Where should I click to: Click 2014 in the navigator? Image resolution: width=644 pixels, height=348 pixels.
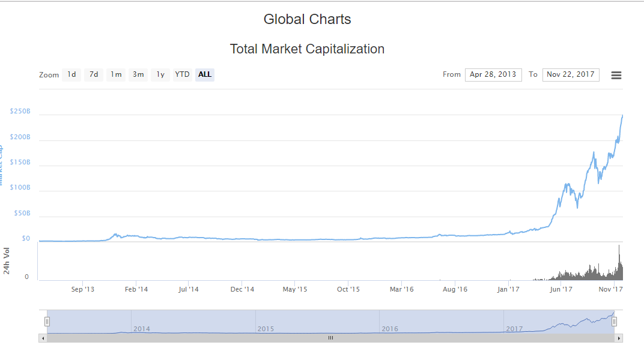[x=142, y=329]
